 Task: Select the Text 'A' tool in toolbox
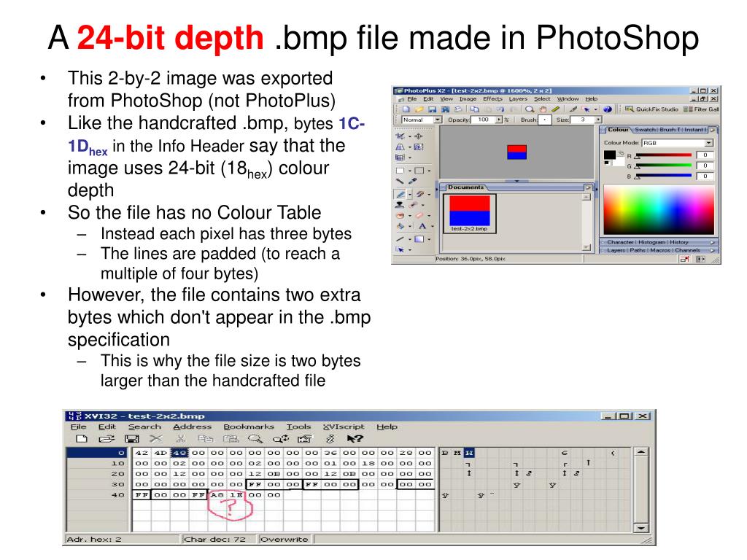pos(422,226)
